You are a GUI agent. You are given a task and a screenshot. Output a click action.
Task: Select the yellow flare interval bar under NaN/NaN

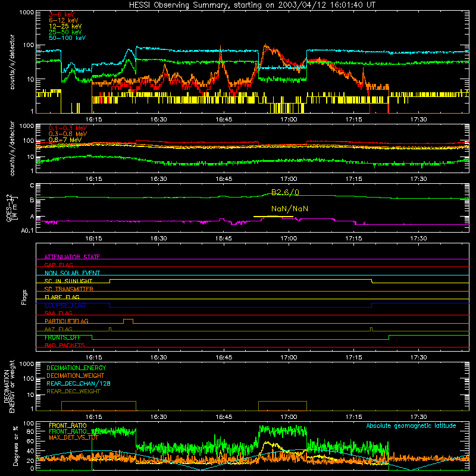[x=273, y=217]
